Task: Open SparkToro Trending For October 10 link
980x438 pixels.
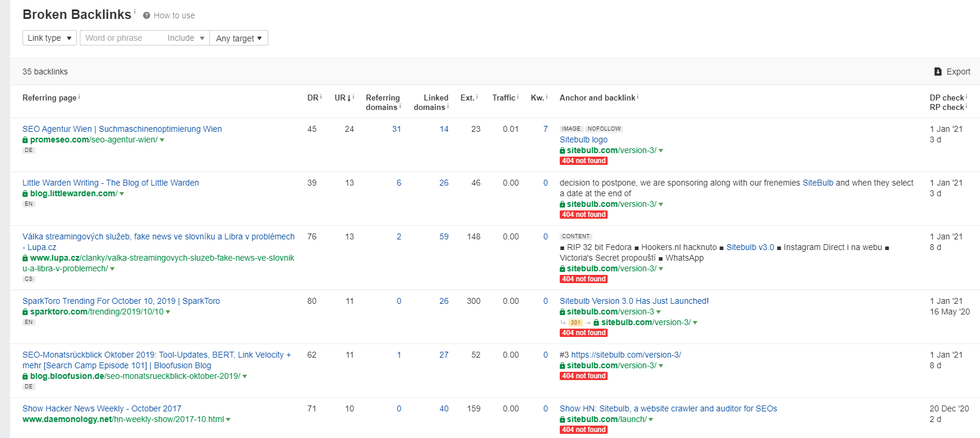Action: (x=121, y=301)
